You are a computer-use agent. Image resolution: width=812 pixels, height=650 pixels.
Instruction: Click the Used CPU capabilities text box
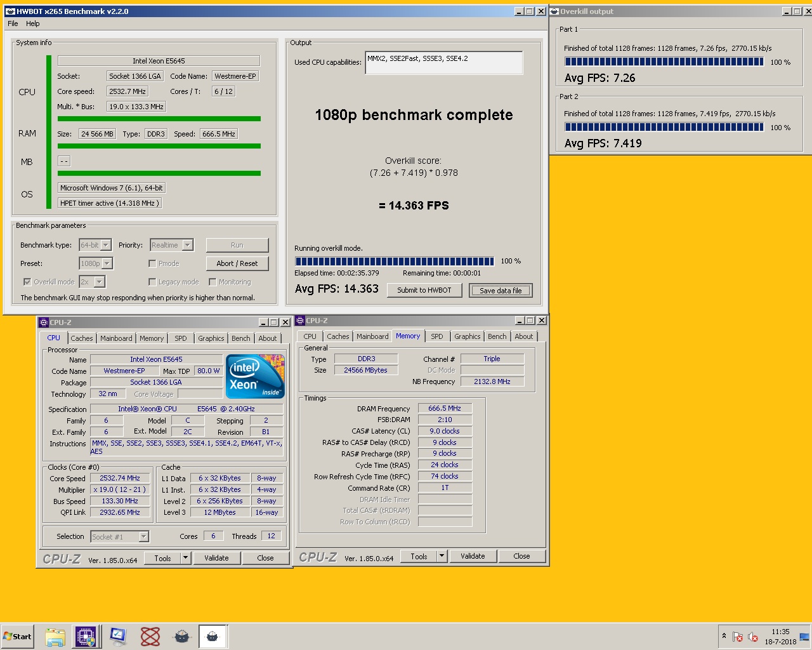[443, 63]
